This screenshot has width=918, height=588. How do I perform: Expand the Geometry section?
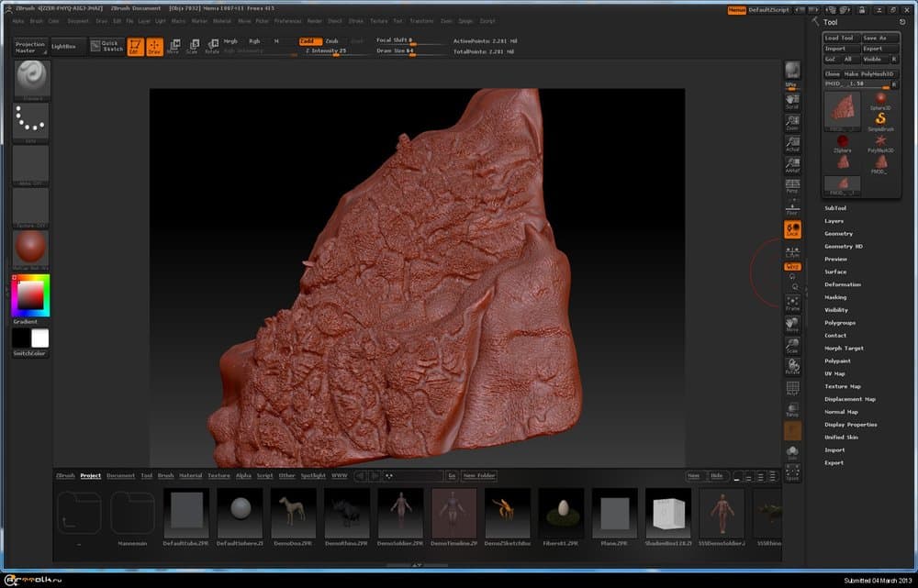click(x=838, y=234)
